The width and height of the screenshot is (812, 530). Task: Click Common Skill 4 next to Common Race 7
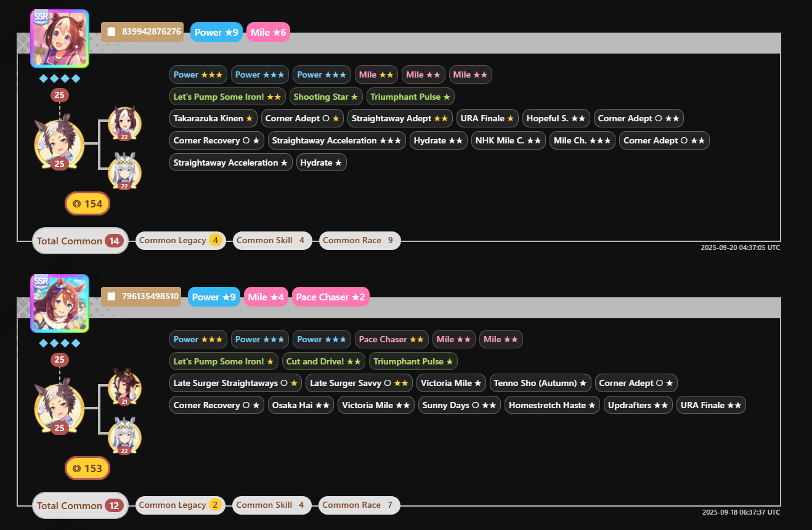point(272,505)
